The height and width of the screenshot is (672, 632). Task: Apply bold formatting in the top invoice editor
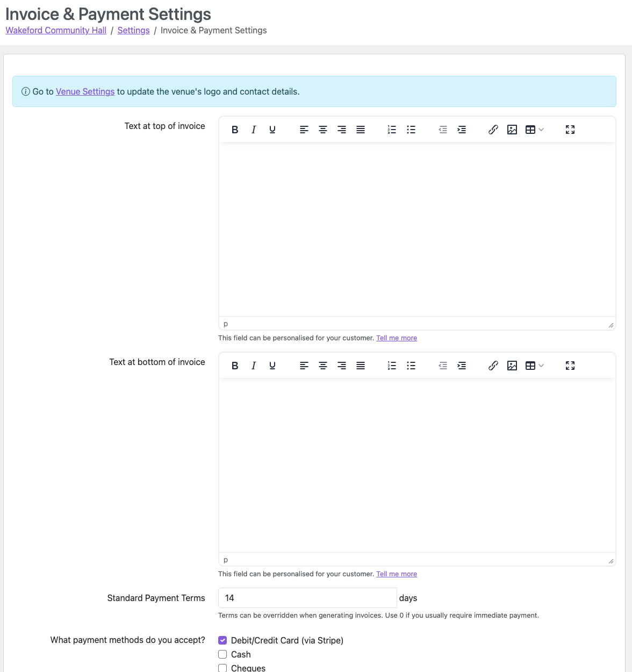click(x=235, y=129)
